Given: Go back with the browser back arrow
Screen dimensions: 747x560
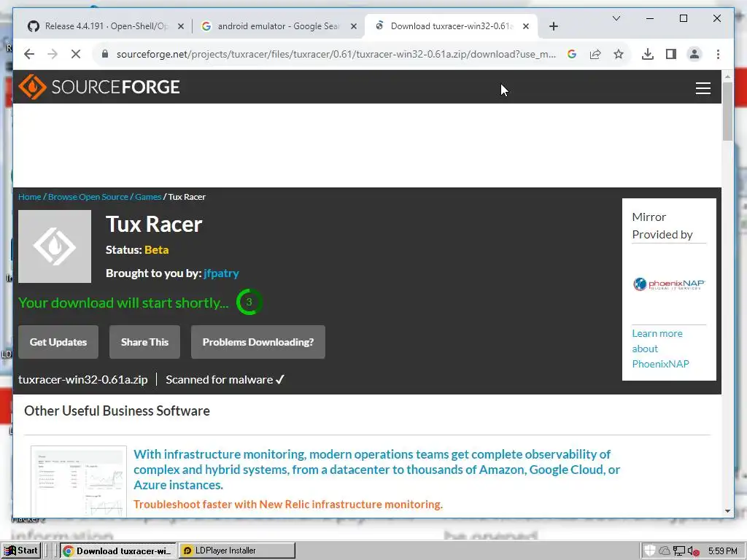Looking at the screenshot, I should click(x=29, y=54).
